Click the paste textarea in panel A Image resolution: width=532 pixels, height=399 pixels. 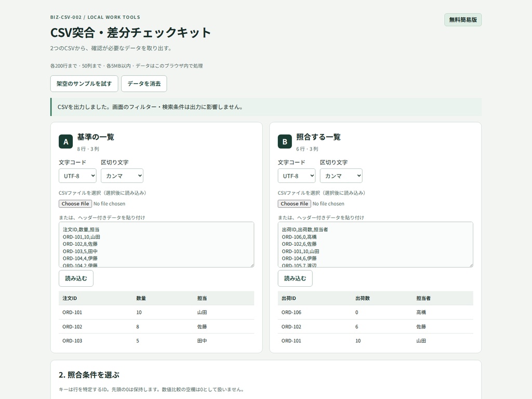[156, 244]
